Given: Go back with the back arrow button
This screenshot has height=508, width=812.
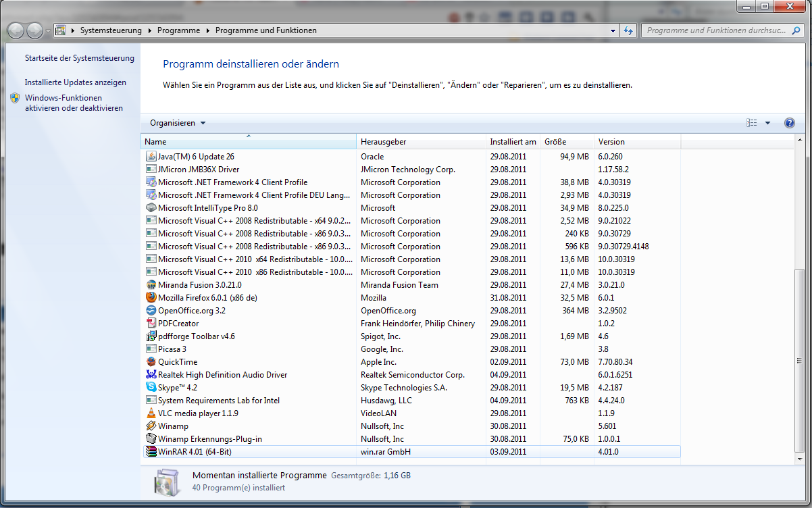Looking at the screenshot, I should 16,30.
